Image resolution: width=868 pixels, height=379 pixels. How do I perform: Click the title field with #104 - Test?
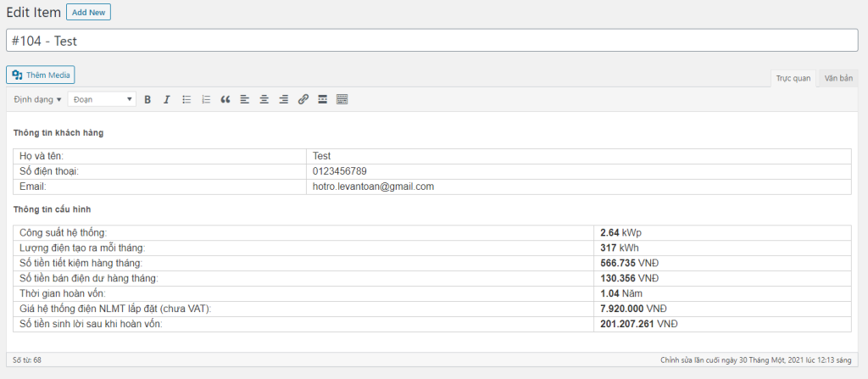(432, 41)
